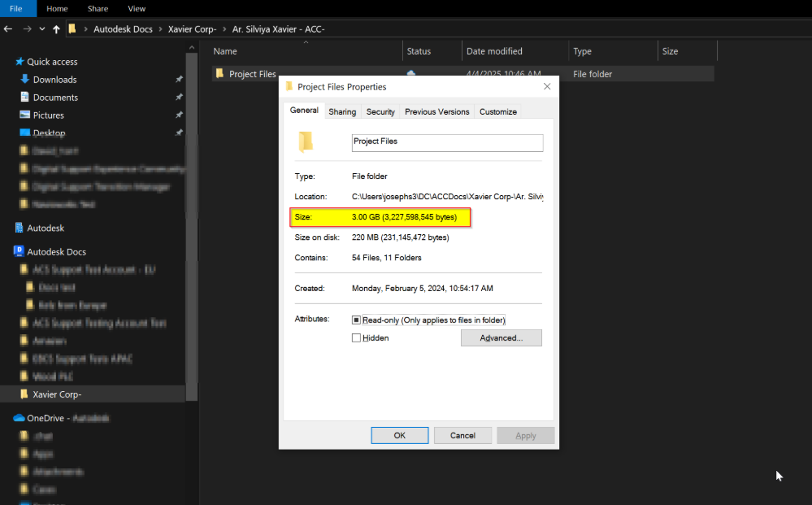The height and width of the screenshot is (505, 812).
Task: Switch to the Security tab
Action: 380,111
